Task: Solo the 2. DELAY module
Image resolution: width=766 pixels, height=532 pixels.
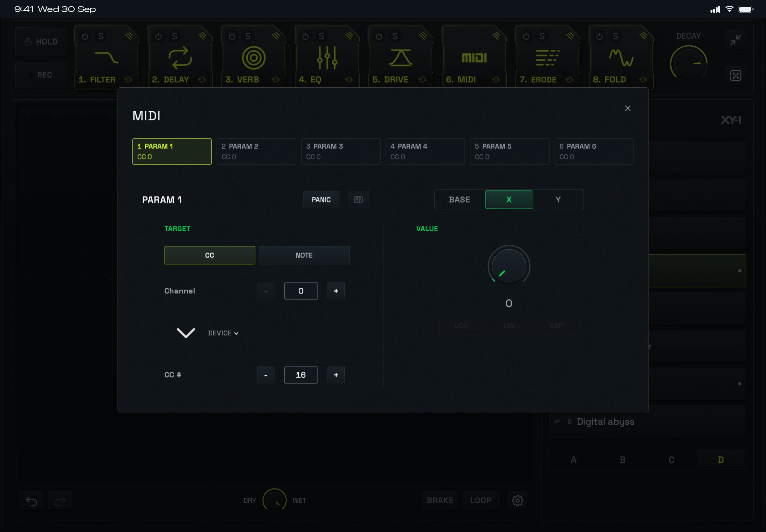Action: coord(175,36)
